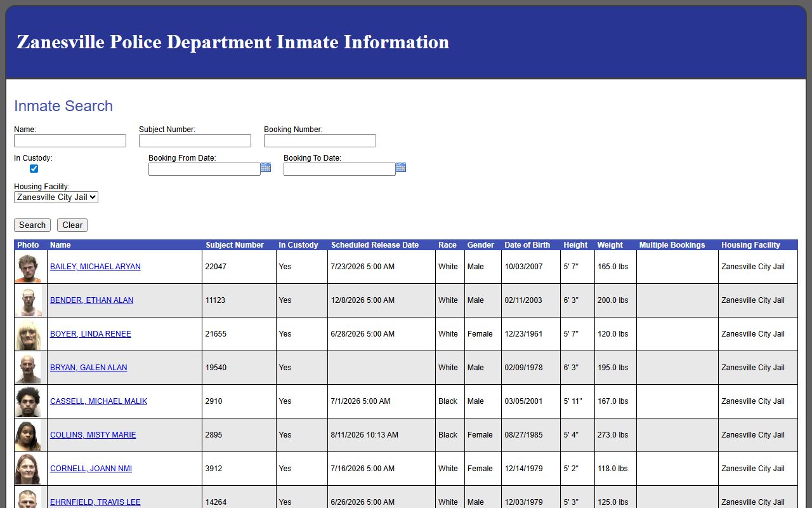Click the photo of Misty Collins
Image resolution: width=812 pixels, height=508 pixels.
[x=28, y=436]
